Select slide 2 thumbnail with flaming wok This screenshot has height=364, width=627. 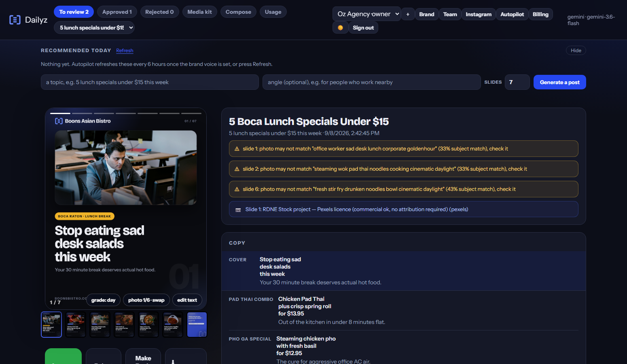(76, 324)
